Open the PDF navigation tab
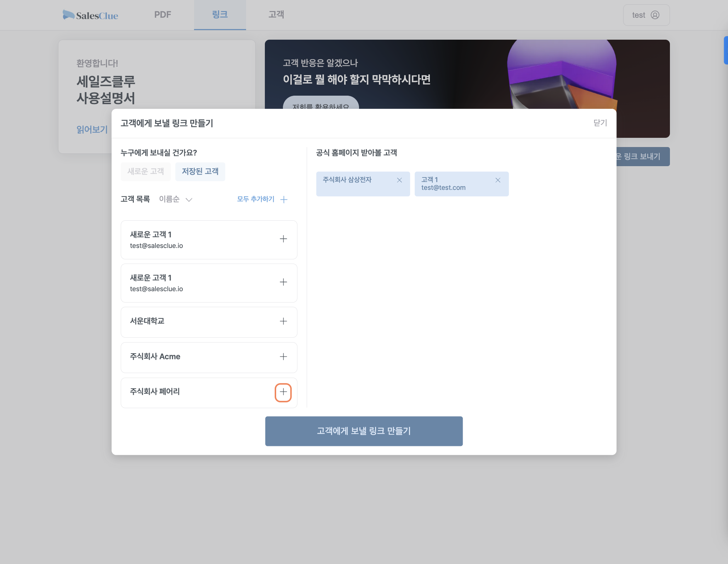This screenshot has width=728, height=564. click(x=163, y=15)
